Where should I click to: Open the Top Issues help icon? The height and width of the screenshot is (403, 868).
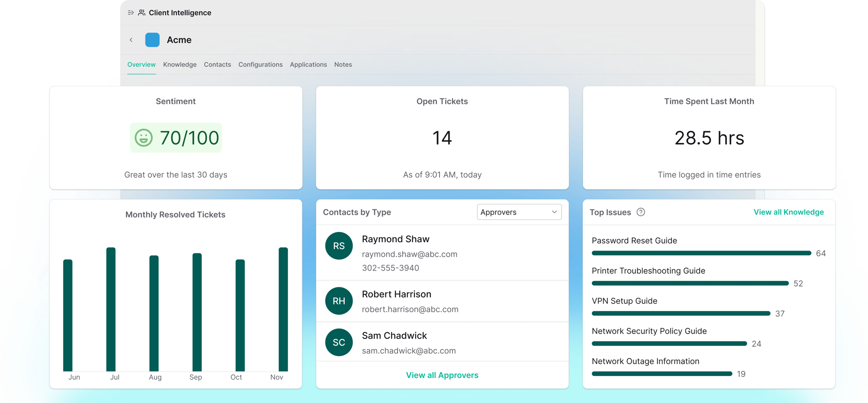point(641,212)
